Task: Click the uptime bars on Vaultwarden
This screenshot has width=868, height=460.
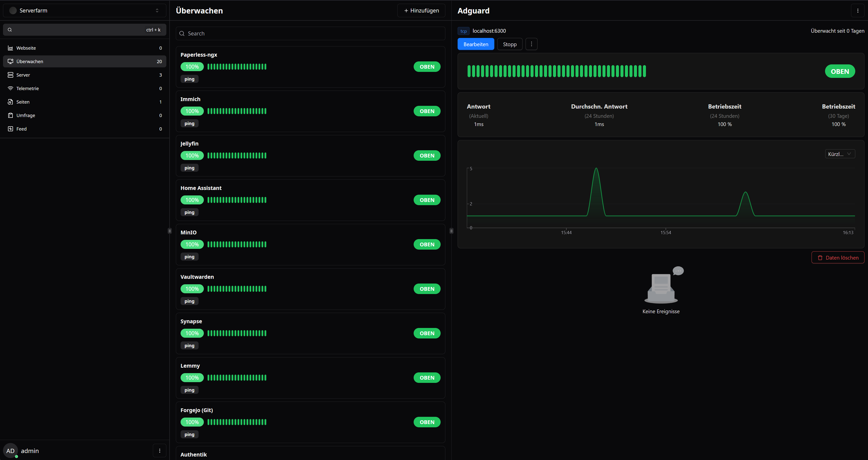Action: pos(237,289)
